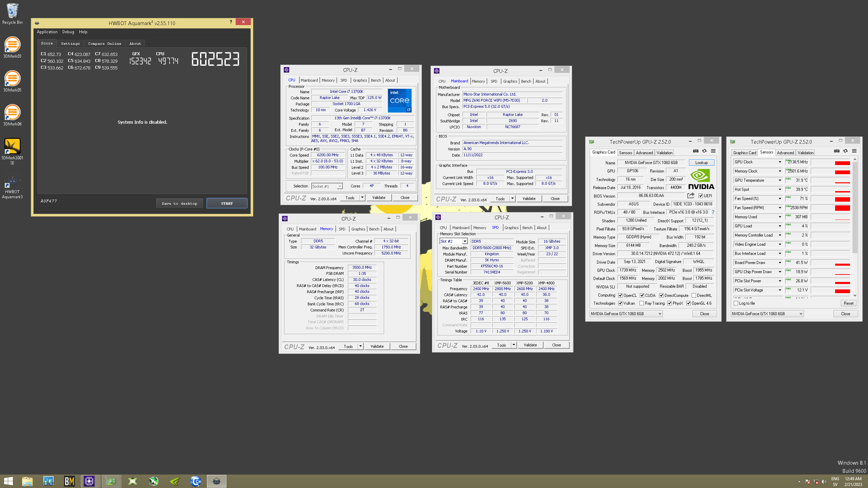The height and width of the screenshot is (488, 868).
Task: Switch to CPU-Z from the taskbar
Action: pos(89,481)
